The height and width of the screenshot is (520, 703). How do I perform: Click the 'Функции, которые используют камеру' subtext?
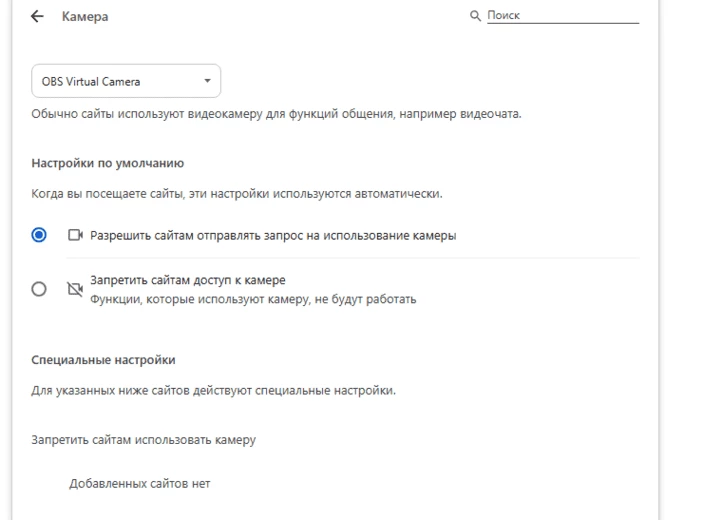click(x=253, y=299)
